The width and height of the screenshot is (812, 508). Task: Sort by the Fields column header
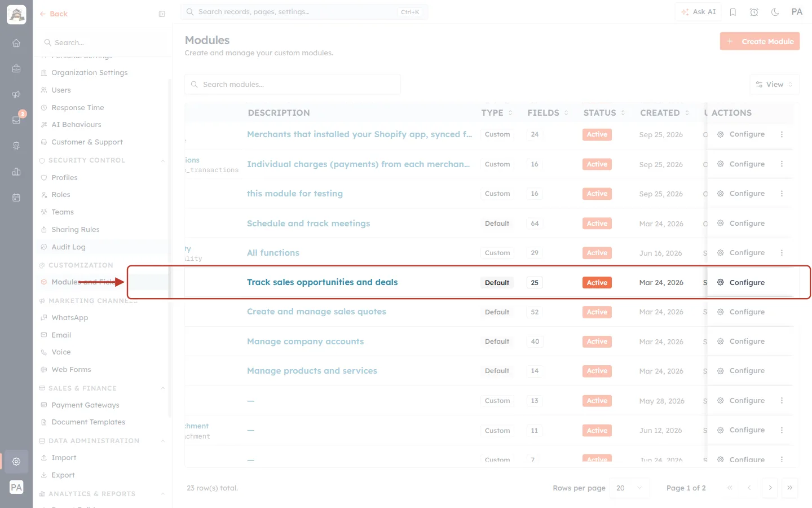pos(548,113)
